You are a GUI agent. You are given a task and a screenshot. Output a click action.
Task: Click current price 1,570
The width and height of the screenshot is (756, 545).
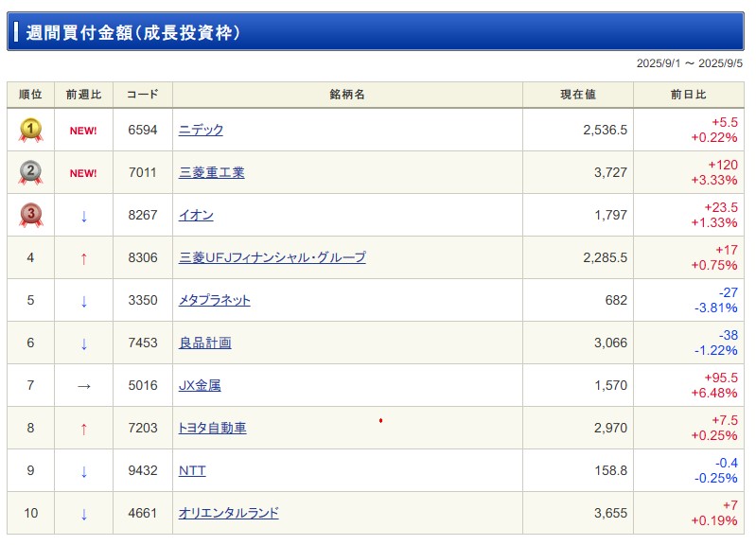coord(610,385)
